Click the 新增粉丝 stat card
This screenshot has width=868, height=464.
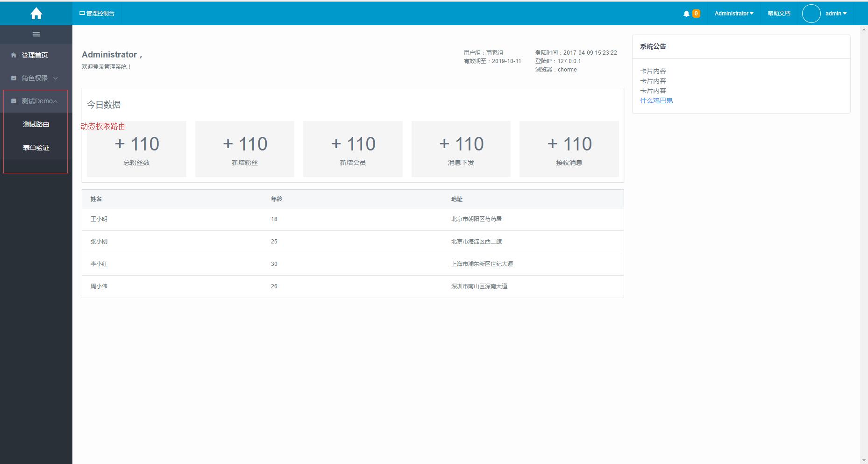tap(245, 149)
